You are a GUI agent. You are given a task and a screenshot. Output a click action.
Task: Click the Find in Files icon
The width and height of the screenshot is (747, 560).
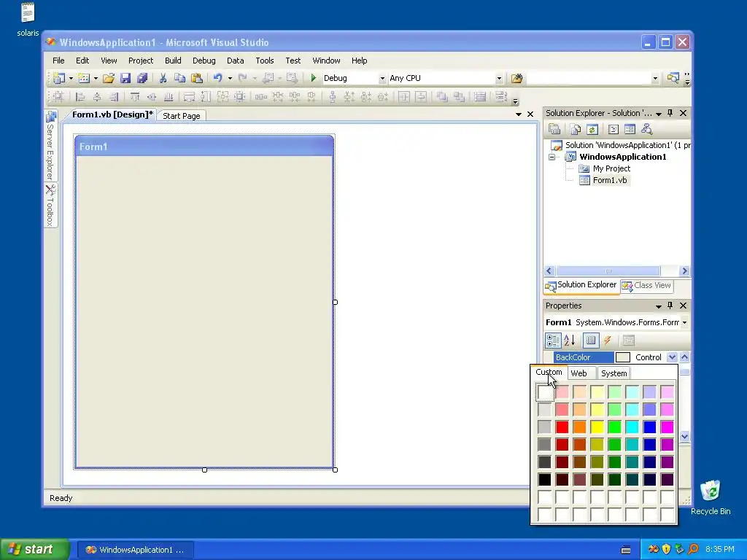[516, 78]
